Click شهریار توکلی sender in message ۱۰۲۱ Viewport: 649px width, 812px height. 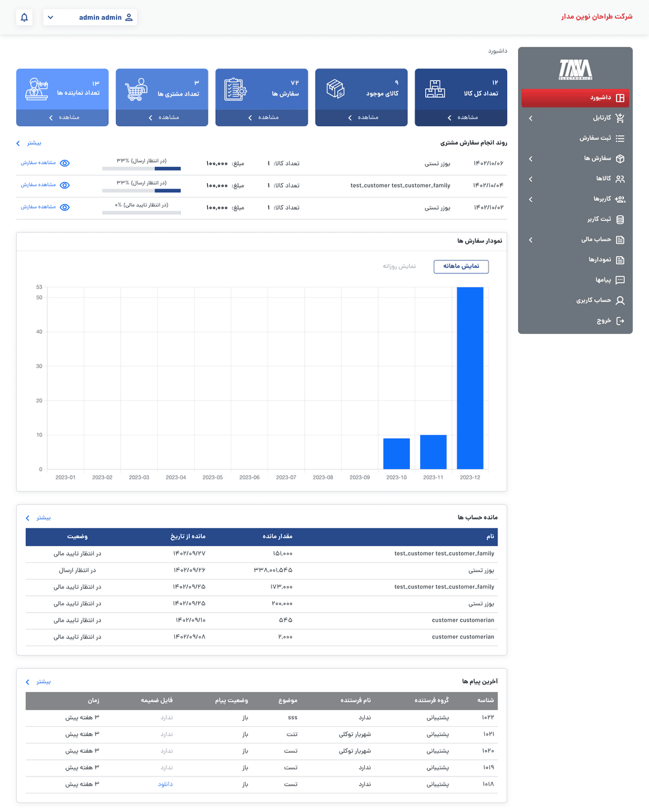tap(355, 735)
